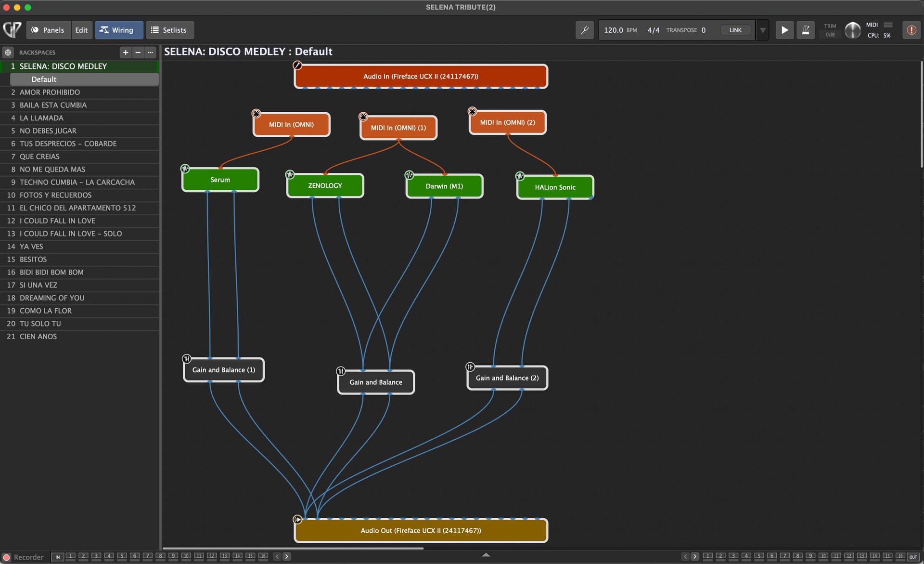Viewport: 924px width, 564px height.
Task: Select the HALion Sonic plugin block
Action: tap(555, 187)
